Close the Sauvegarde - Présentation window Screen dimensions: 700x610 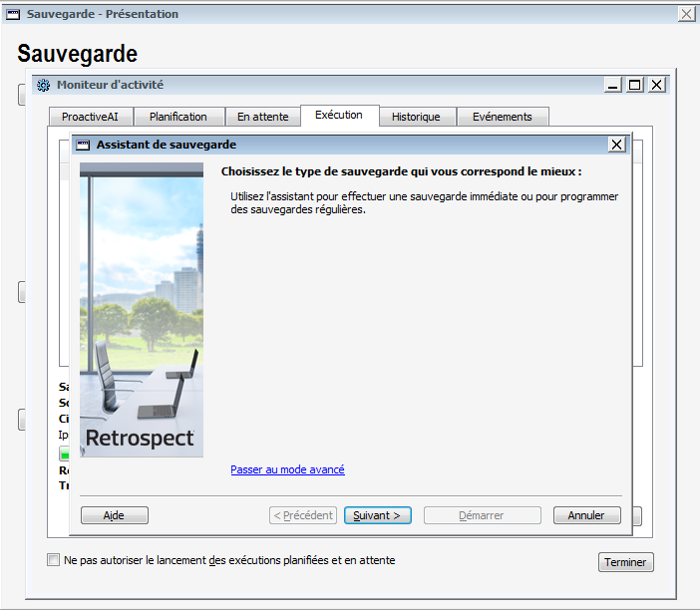tap(686, 14)
